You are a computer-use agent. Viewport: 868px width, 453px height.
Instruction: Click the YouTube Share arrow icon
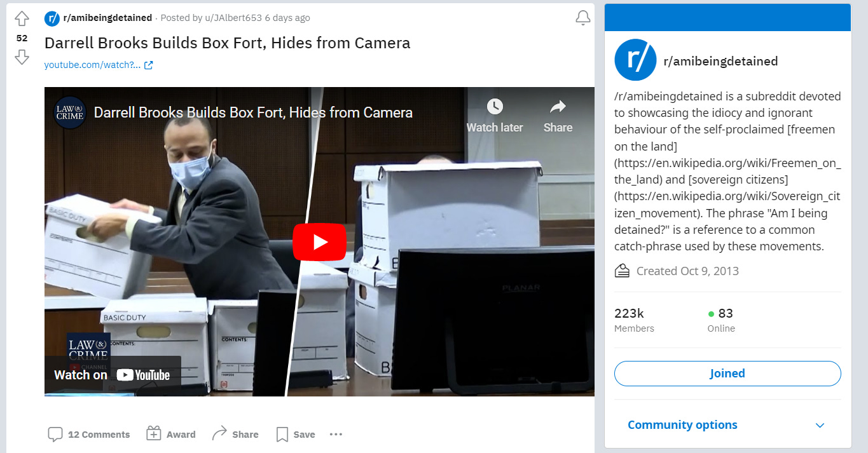[558, 106]
